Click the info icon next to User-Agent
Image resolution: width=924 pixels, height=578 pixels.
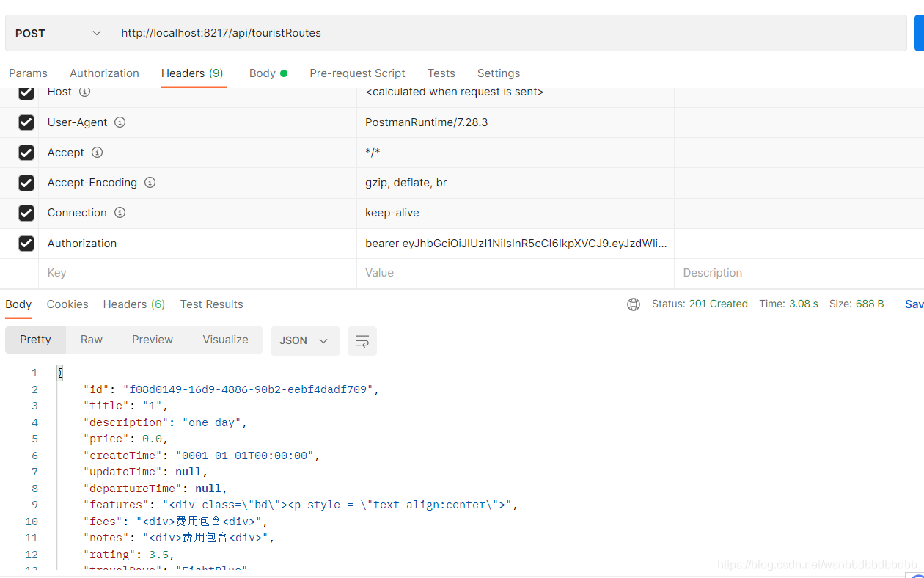tap(120, 122)
